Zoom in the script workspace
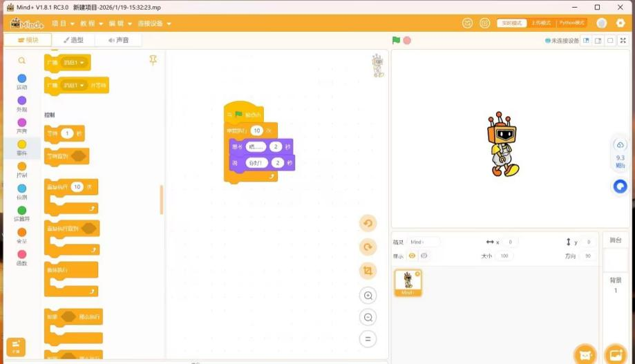Viewport: 635px width, 364px height. click(x=368, y=296)
